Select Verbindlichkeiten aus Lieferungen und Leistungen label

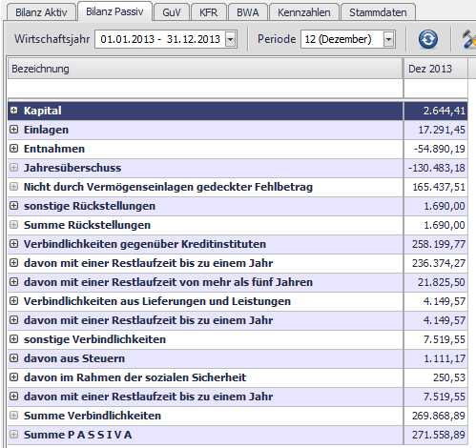click(157, 301)
